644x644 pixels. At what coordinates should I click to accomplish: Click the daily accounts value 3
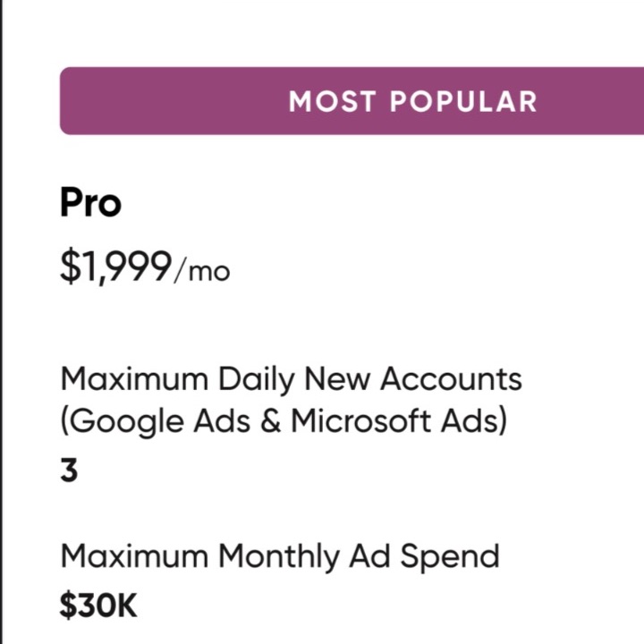(69, 471)
